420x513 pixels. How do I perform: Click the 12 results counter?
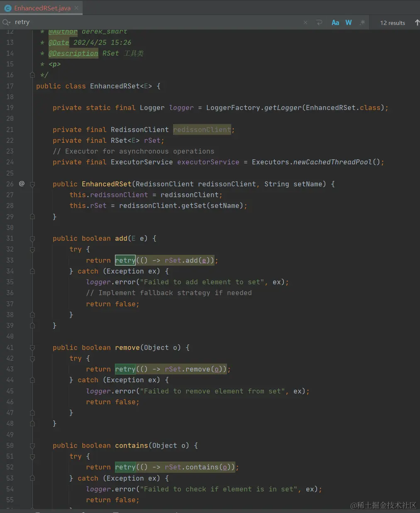(x=392, y=22)
